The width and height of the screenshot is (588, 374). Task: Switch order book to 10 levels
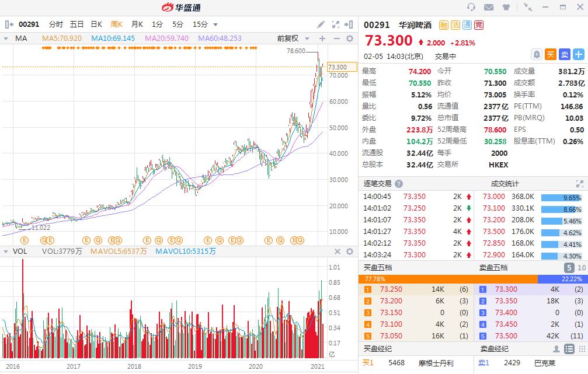pyautogui.click(x=582, y=267)
